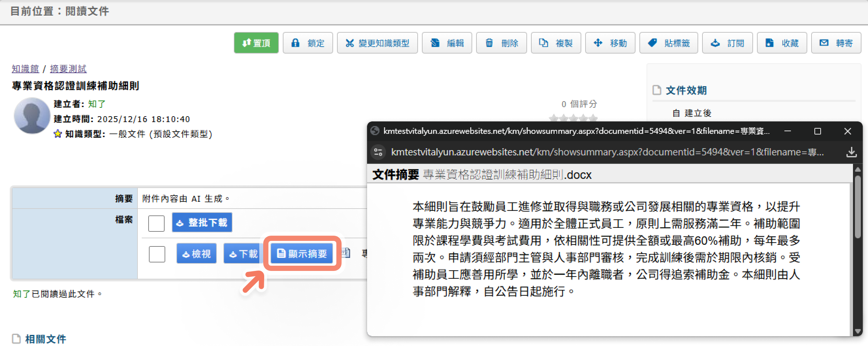Click popup address bar URL field
Image resolution: width=868 pixels, height=346 pixels.
[x=607, y=152]
